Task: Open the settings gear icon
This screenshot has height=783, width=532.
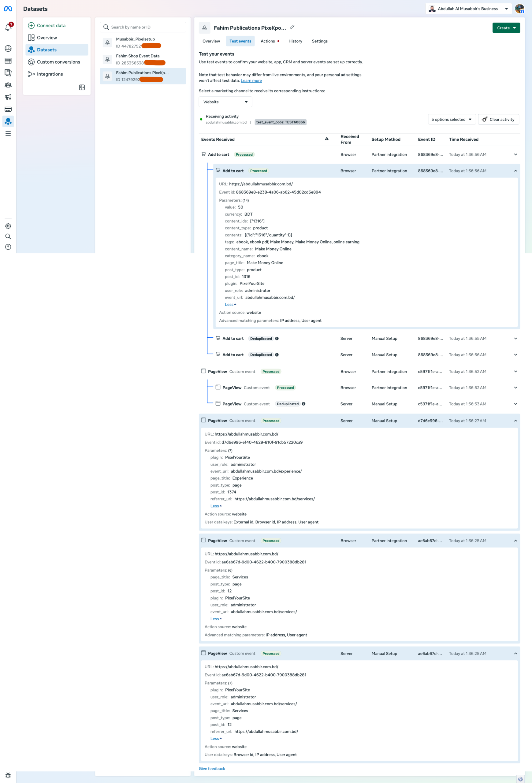Action: pos(8,226)
